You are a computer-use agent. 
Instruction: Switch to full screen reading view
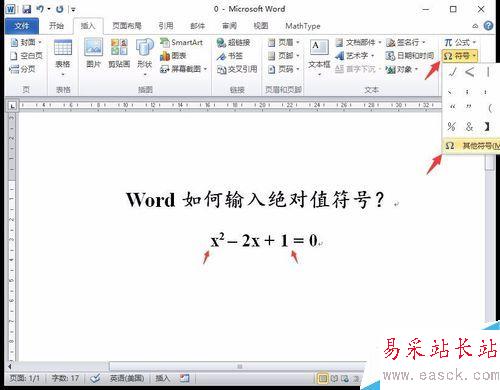click(334, 378)
